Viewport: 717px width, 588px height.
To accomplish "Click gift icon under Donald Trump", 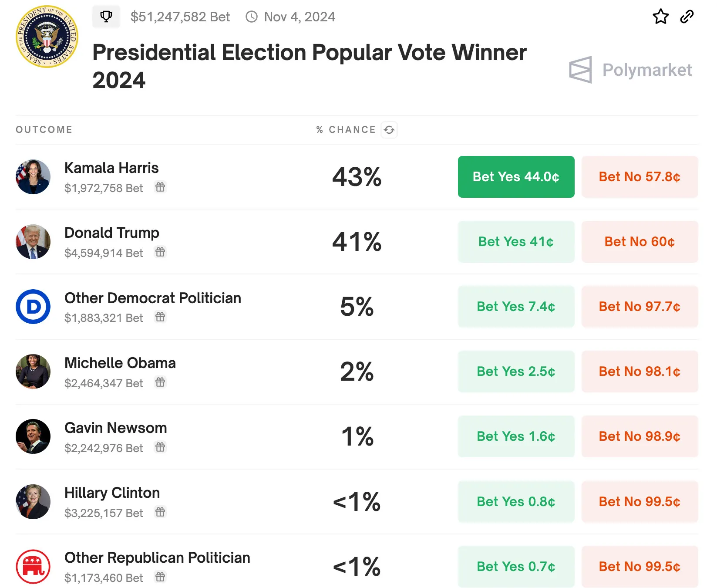I will point(160,252).
